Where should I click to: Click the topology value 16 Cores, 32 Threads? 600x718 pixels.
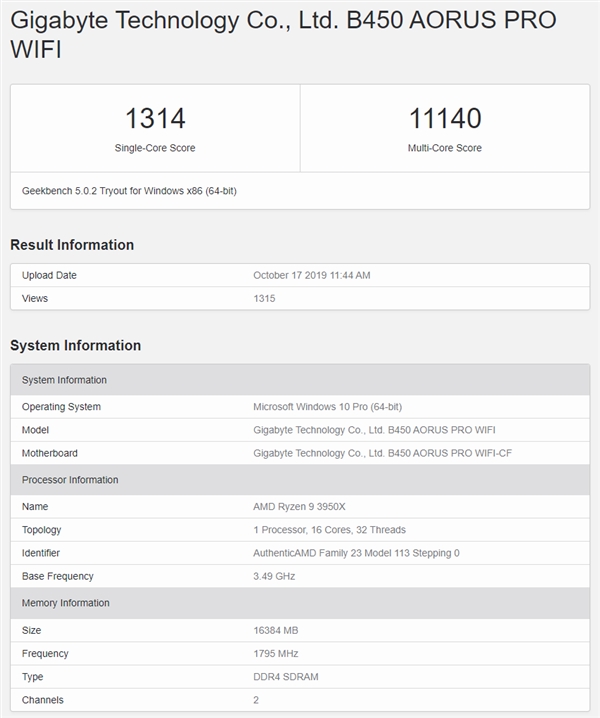tap(329, 530)
